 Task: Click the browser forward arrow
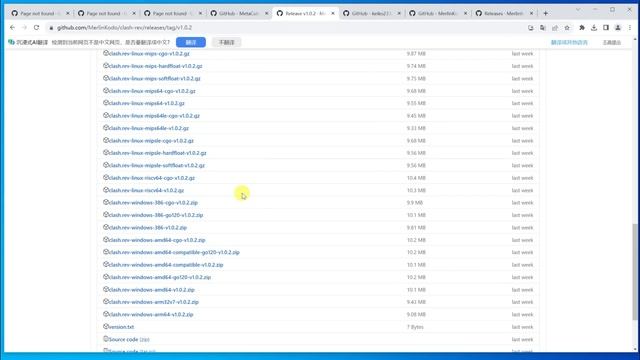point(24,27)
